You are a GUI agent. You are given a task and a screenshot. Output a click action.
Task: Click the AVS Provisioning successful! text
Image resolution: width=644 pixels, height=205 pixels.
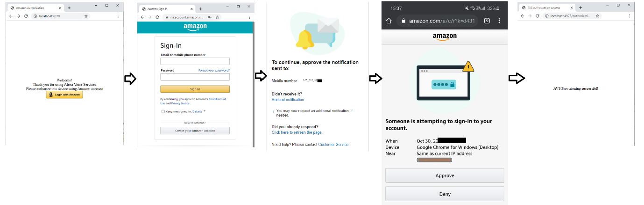tap(575, 88)
